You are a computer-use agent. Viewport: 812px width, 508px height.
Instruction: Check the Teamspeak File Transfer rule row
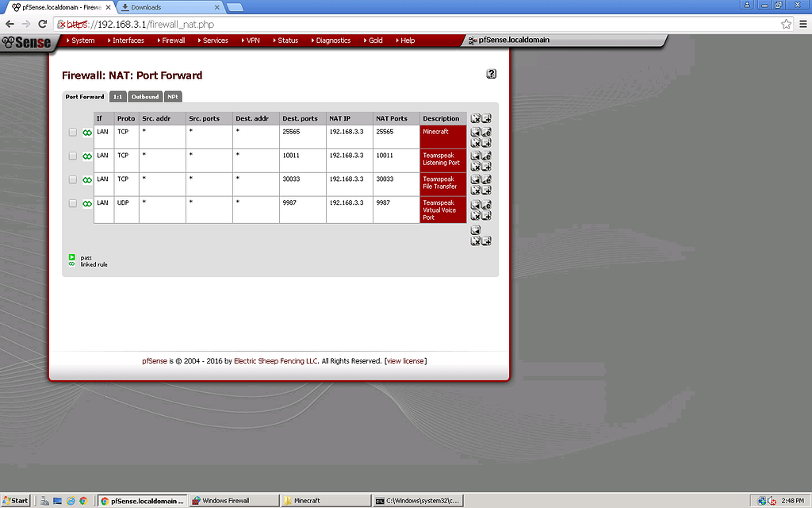(73, 180)
